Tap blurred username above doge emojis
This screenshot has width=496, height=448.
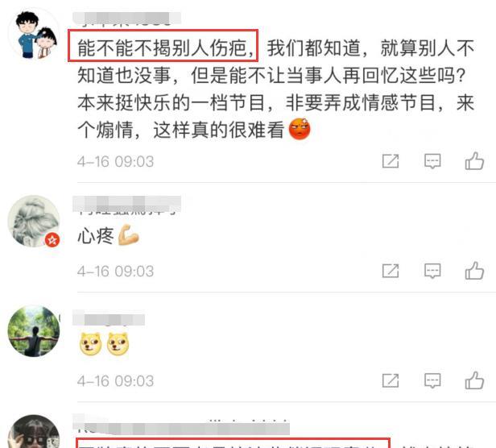pyautogui.click(x=109, y=319)
